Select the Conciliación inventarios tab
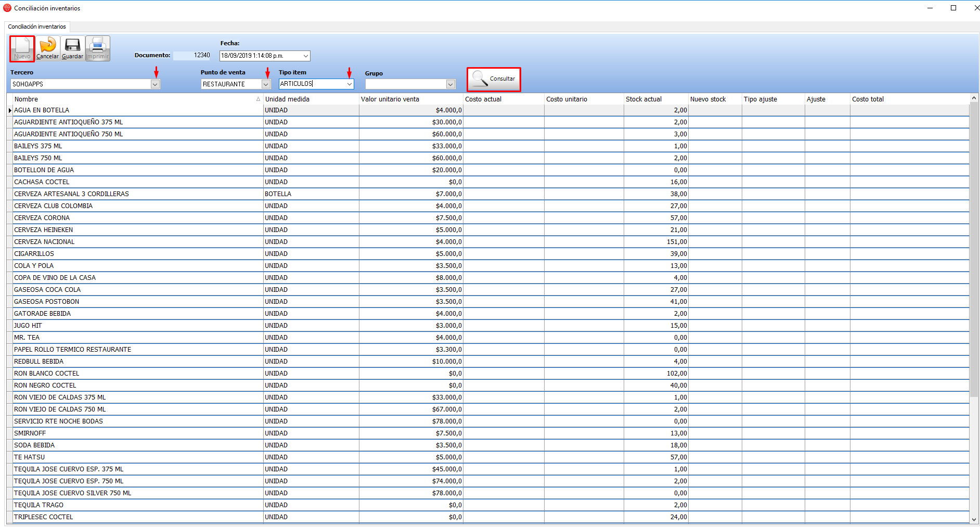This screenshot has height=527, width=980. click(x=37, y=27)
